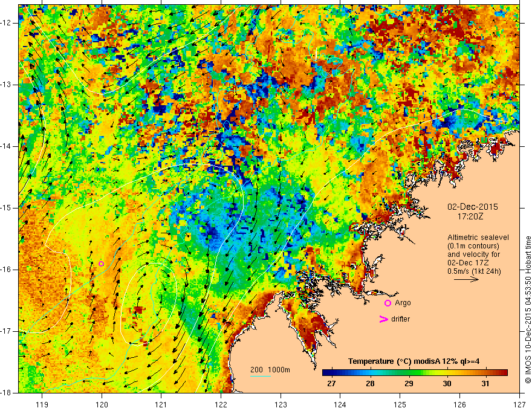Click the '31' color bar tick label
The image size is (532, 411).
(x=485, y=384)
